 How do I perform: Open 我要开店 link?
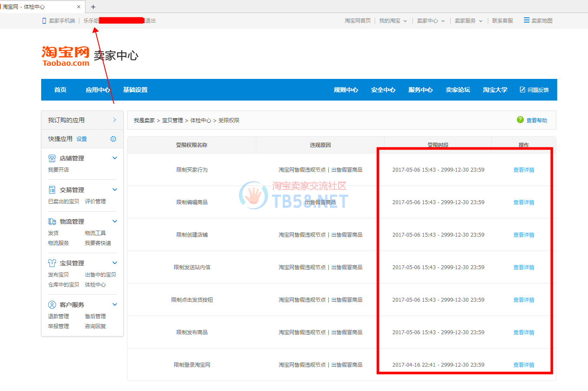click(x=59, y=170)
